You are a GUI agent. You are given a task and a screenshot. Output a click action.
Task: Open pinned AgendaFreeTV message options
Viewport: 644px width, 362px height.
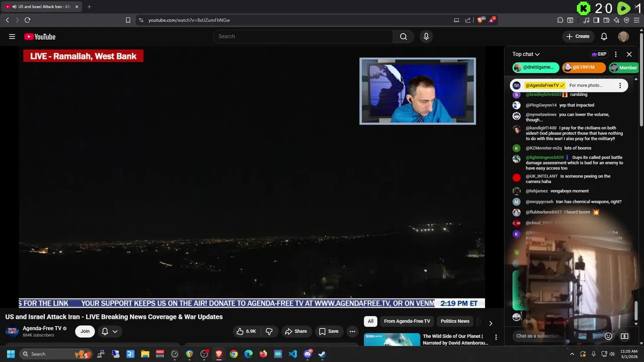coord(620,85)
